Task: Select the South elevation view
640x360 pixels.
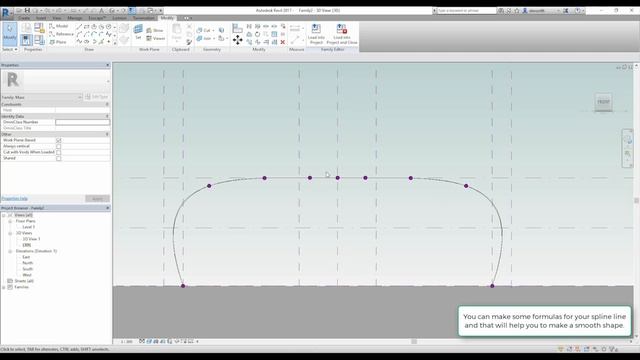Action: (27, 269)
